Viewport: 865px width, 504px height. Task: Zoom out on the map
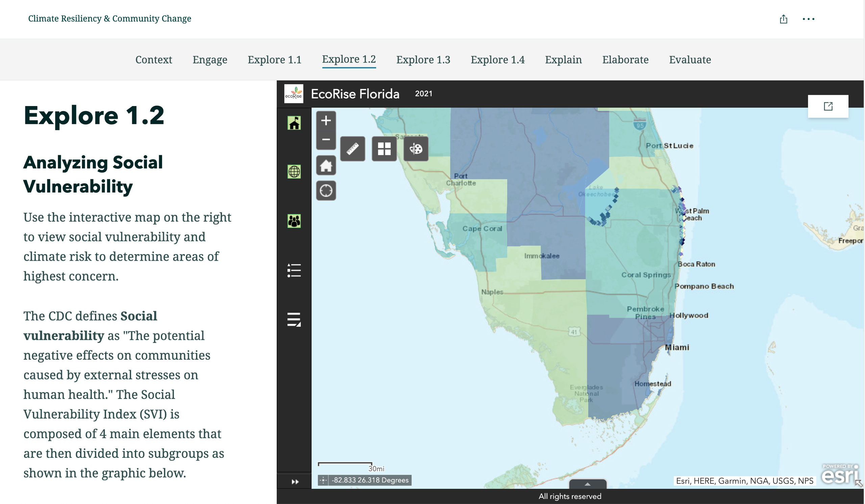click(x=326, y=140)
